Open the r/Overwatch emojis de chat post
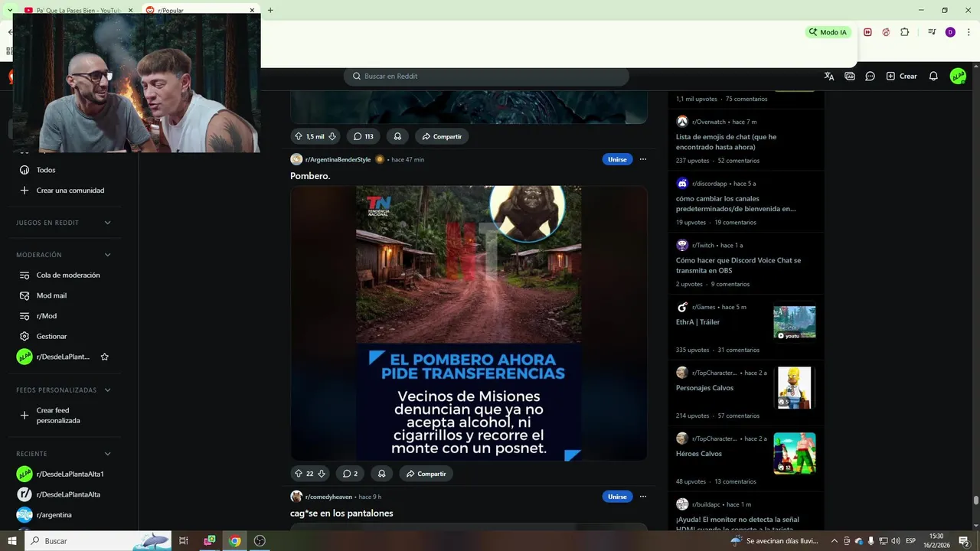 click(x=726, y=142)
